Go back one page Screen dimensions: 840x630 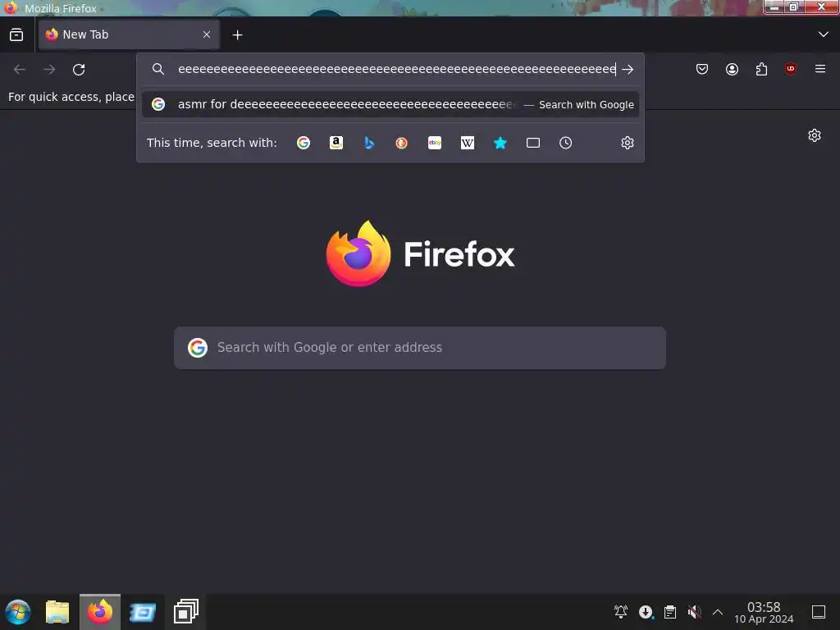pyautogui.click(x=20, y=70)
